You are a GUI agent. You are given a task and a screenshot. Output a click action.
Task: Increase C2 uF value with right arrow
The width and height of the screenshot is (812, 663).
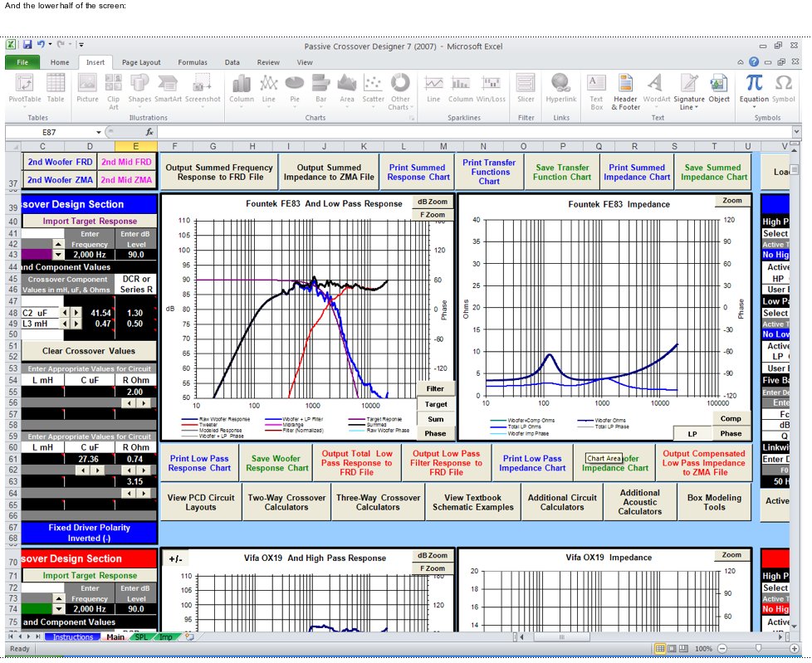tap(76, 313)
